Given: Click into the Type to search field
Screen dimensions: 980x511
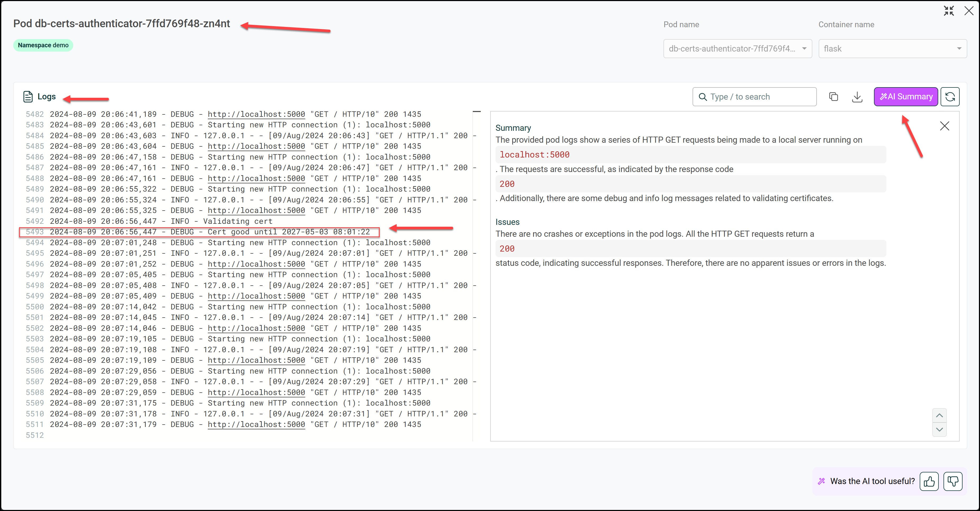Looking at the screenshot, I should point(746,97).
